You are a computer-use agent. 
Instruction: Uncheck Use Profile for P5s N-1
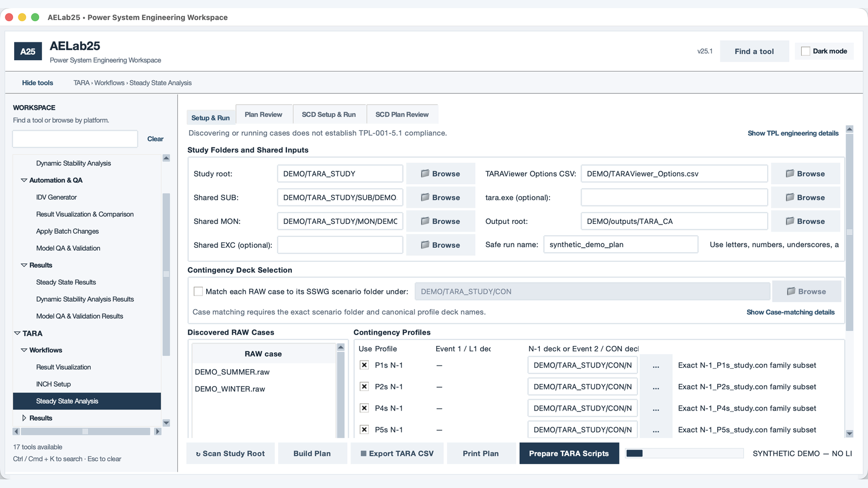tap(365, 429)
